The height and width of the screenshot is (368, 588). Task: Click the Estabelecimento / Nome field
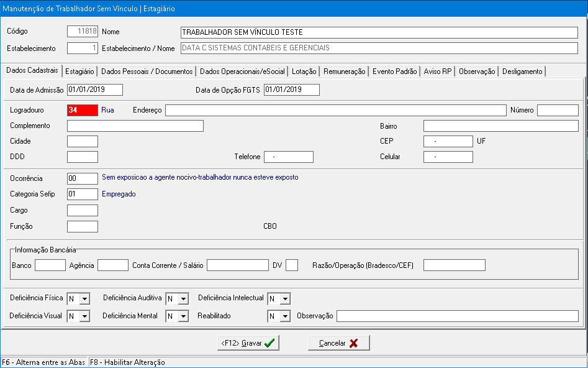tap(379, 48)
